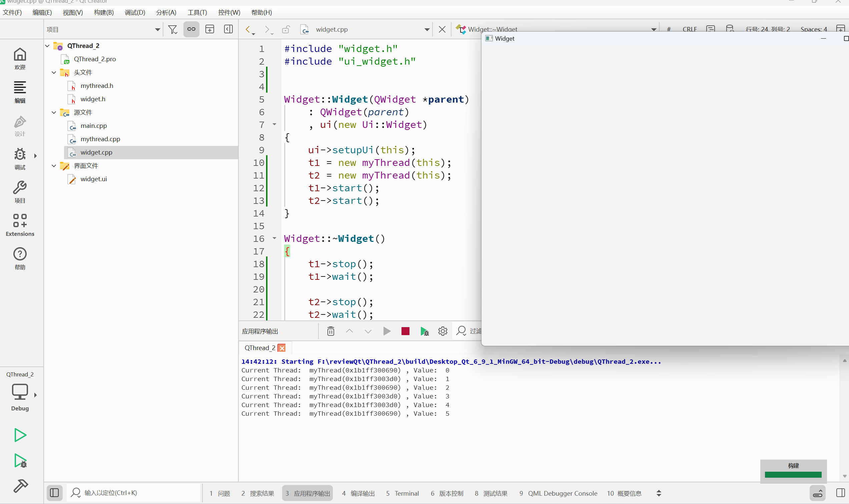Click the filter tree funnel icon

pos(173,30)
